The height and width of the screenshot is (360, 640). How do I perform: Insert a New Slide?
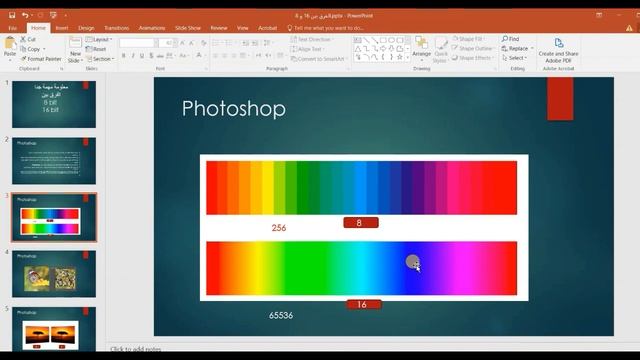click(76, 49)
